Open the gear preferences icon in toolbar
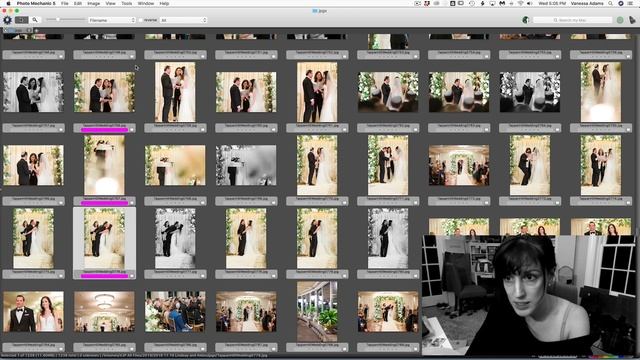Image resolution: width=640 pixels, height=360 pixels. coord(7,20)
